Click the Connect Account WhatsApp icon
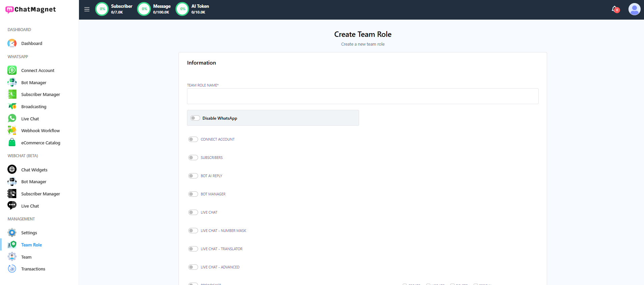 click(x=12, y=70)
